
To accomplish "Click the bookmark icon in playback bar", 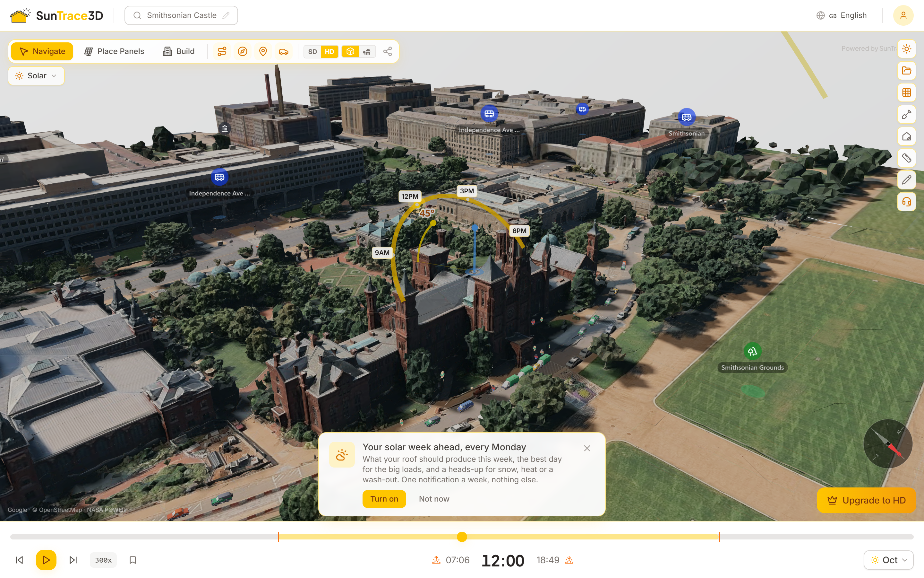I will (x=133, y=560).
